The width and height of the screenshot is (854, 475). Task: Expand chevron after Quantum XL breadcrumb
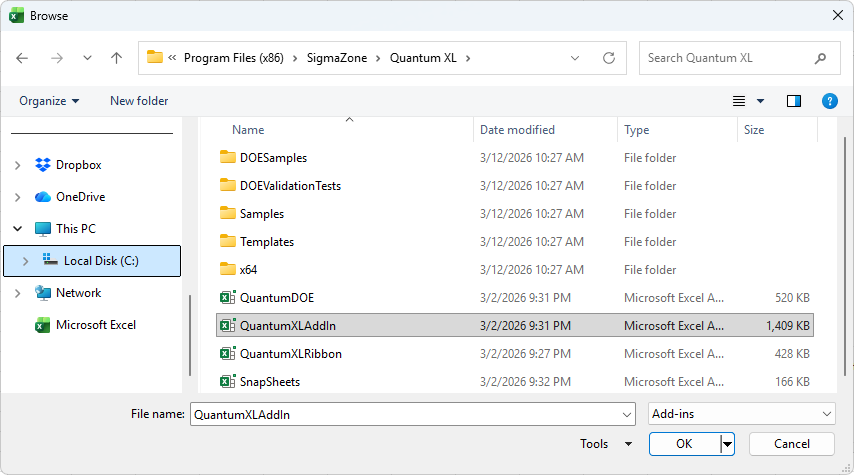tap(468, 58)
